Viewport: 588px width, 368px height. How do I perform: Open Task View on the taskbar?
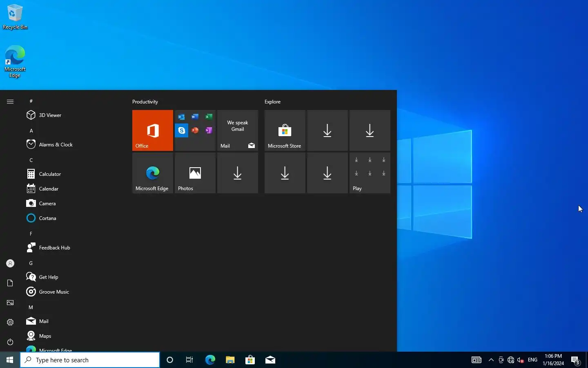(x=189, y=360)
